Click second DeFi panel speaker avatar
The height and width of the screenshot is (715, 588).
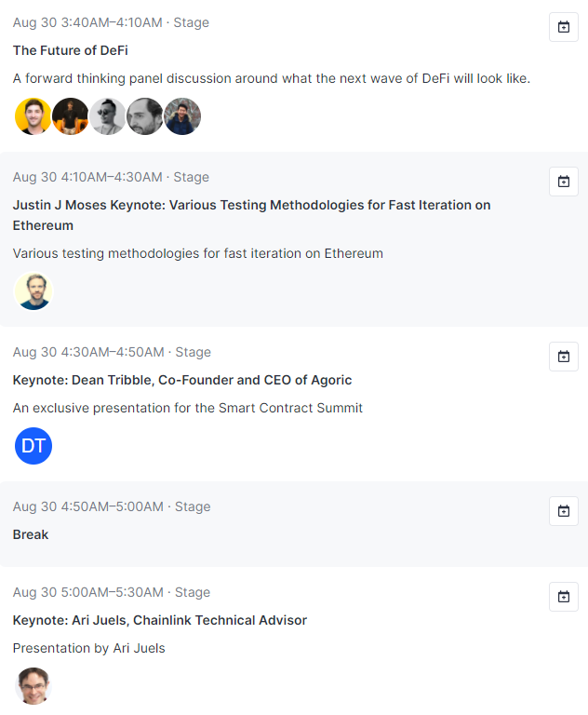[x=71, y=116]
